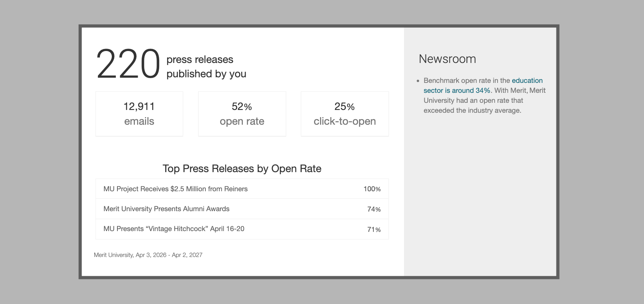
Task: Click the Merit University date range footer
Action: coord(148,255)
